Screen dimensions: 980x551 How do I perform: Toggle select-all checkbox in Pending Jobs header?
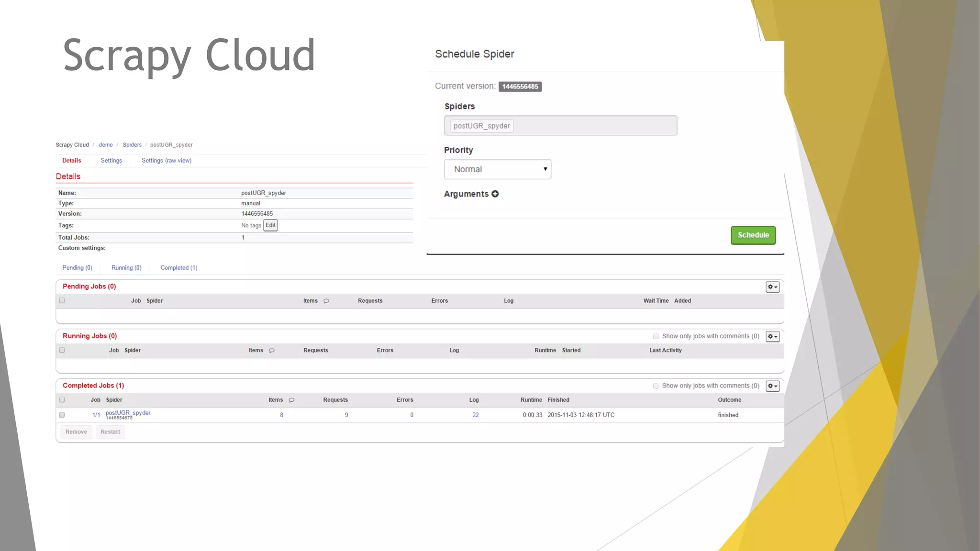(62, 300)
